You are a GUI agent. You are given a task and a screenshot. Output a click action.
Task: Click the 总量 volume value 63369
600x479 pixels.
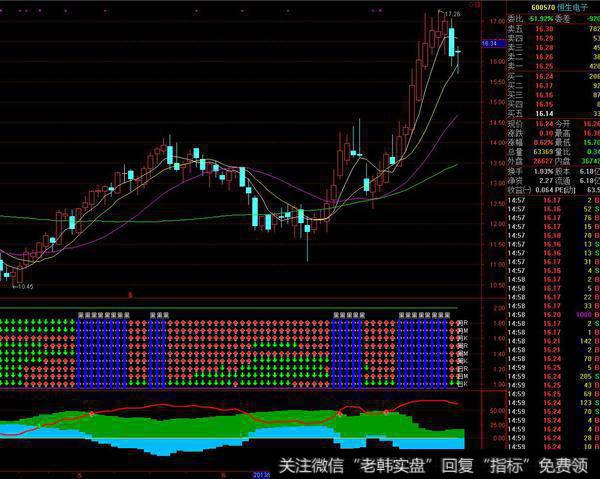pyautogui.click(x=543, y=152)
